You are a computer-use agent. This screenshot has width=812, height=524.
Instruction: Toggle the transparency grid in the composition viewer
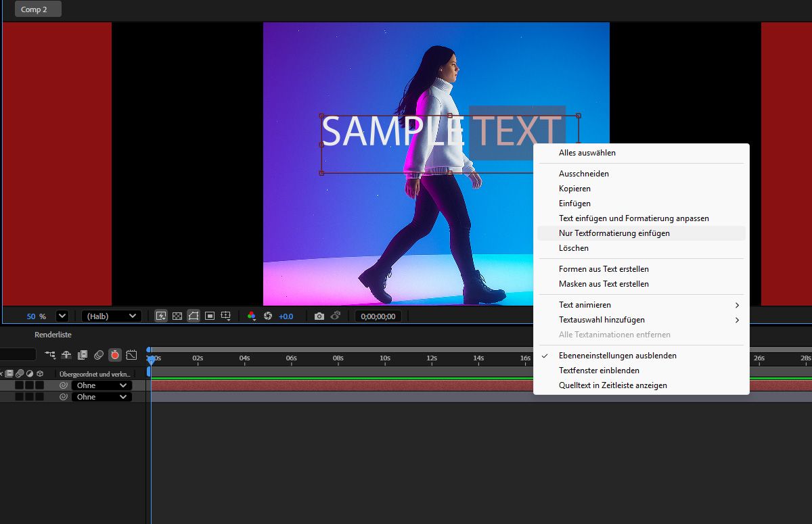177,316
